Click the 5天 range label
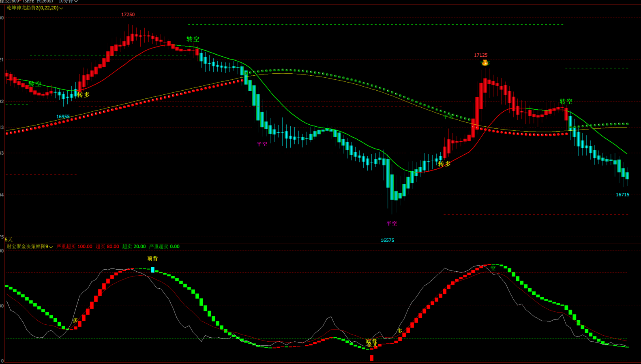This screenshot has height=364, width=641. tap(9, 240)
